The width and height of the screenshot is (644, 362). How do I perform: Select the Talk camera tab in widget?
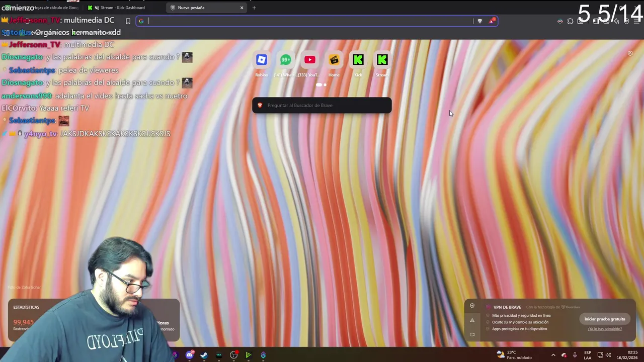(x=472, y=334)
